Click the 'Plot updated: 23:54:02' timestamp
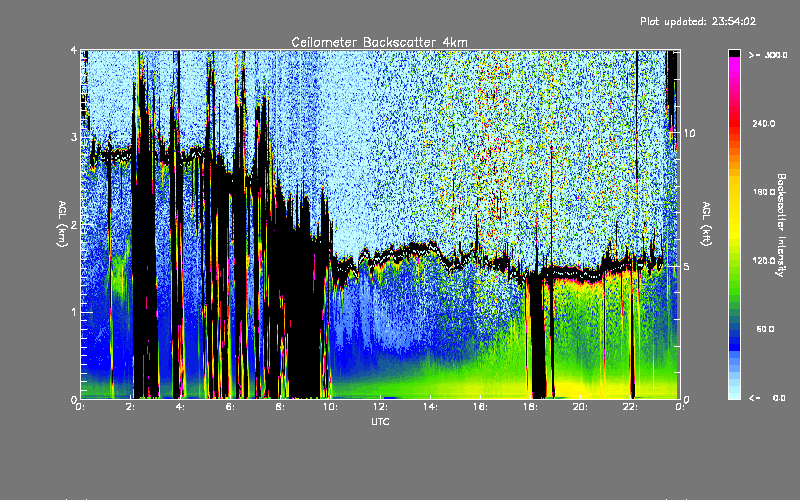The height and width of the screenshot is (500, 800). [698, 21]
